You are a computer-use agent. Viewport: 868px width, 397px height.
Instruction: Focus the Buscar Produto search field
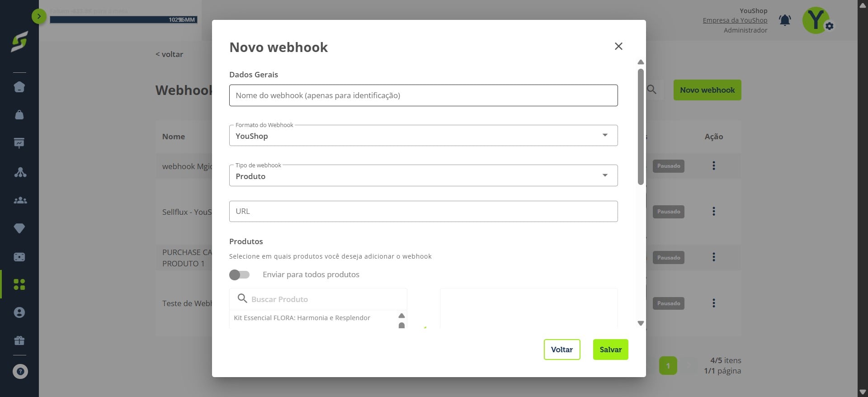318,299
